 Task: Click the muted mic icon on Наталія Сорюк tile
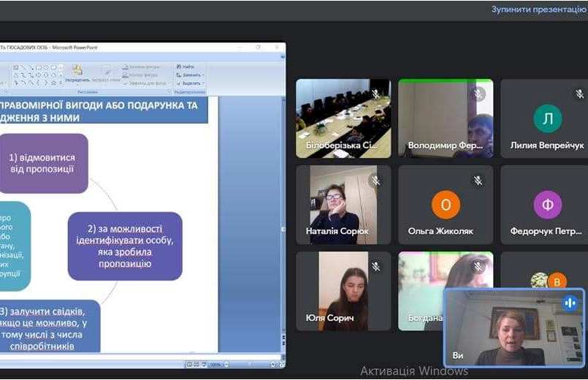click(x=375, y=180)
